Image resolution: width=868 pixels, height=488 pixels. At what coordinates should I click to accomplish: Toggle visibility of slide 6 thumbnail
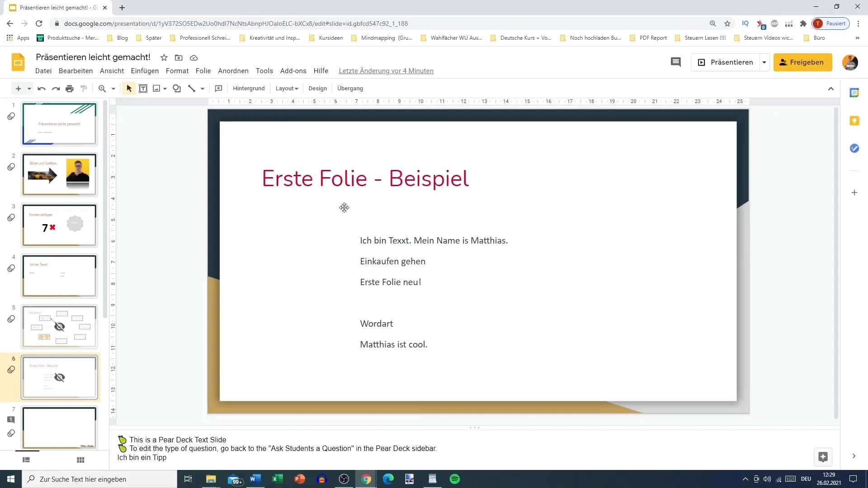point(59,377)
